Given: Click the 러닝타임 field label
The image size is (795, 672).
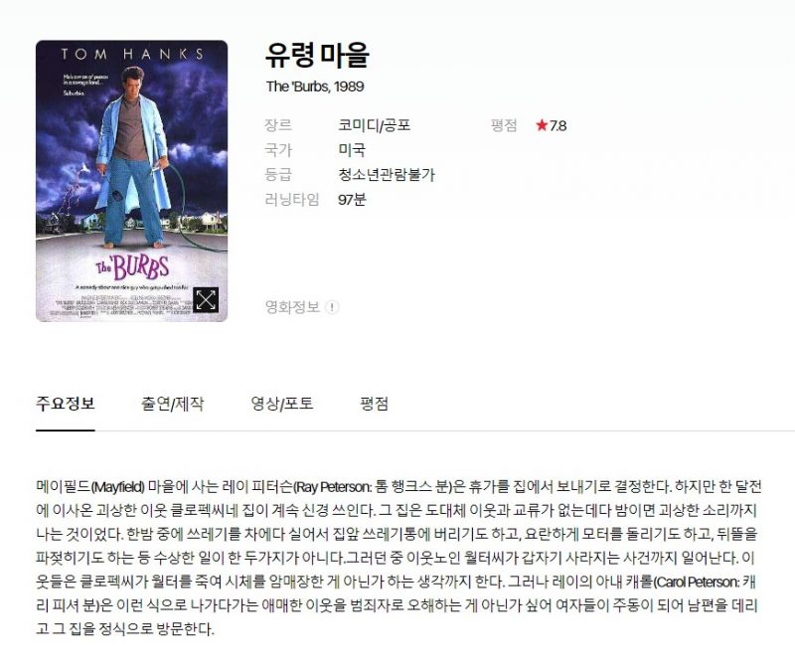Looking at the screenshot, I should click(292, 200).
